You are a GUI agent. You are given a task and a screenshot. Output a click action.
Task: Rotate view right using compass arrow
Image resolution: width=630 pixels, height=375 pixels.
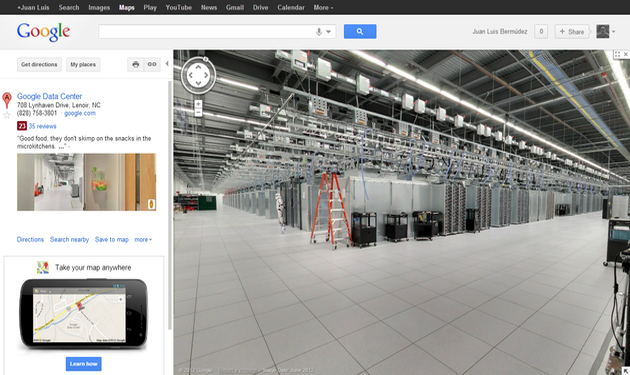(206, 75)
